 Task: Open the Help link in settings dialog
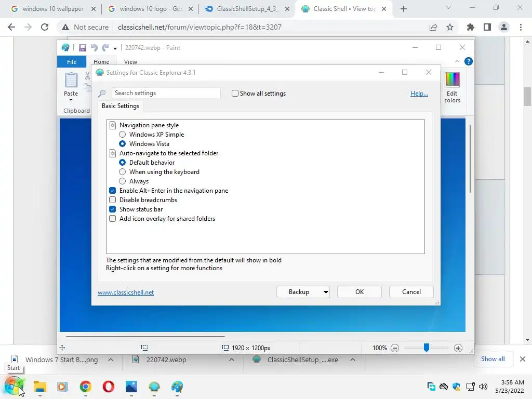[419, 94]
